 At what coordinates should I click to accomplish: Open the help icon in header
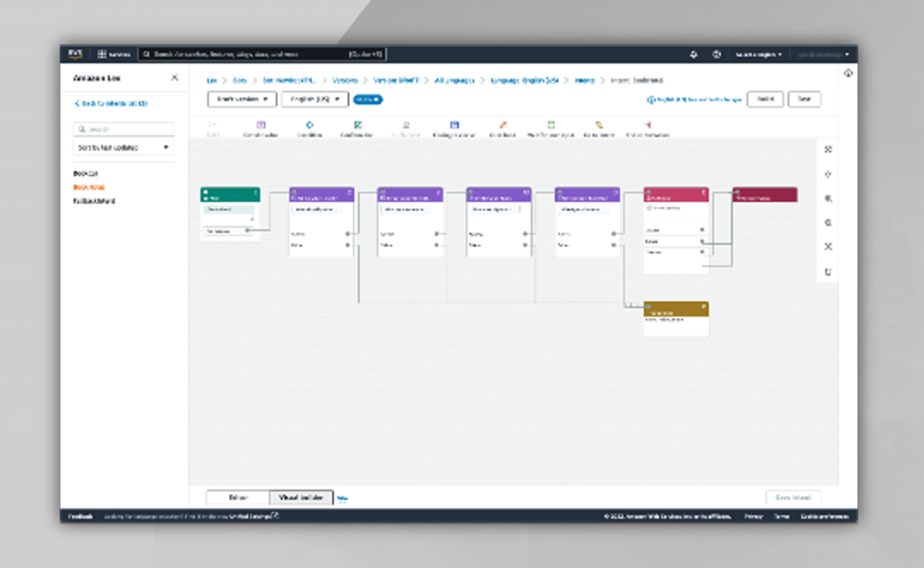tap(717, 54)
